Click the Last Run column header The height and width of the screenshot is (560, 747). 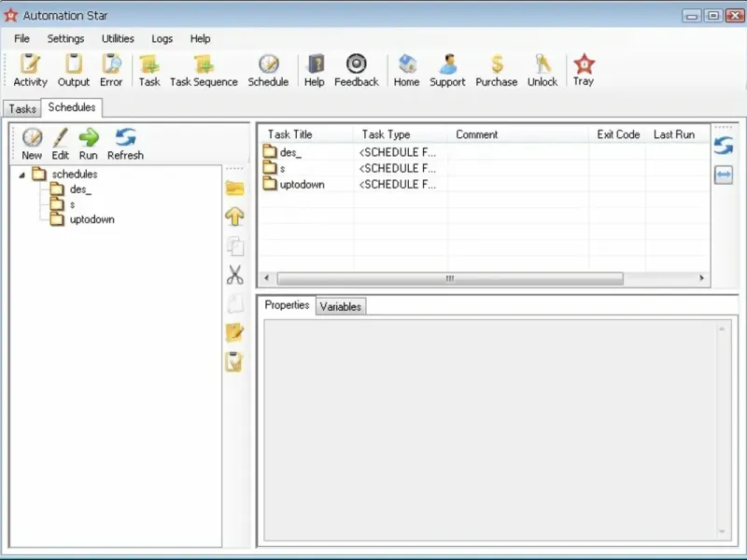click(x=678, y=134)
